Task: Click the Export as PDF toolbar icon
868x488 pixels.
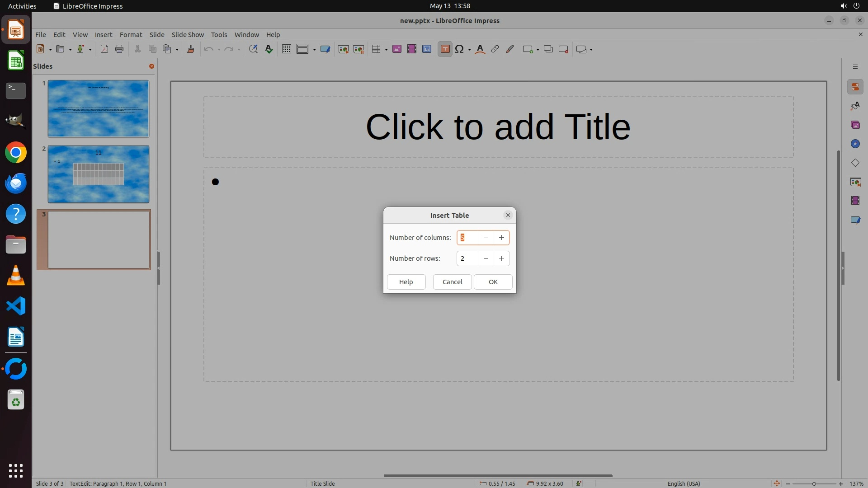Action: point(104,49)
